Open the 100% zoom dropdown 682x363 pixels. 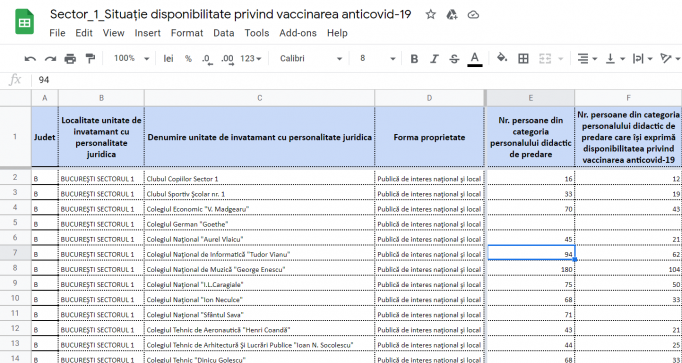tap(131, 58)
